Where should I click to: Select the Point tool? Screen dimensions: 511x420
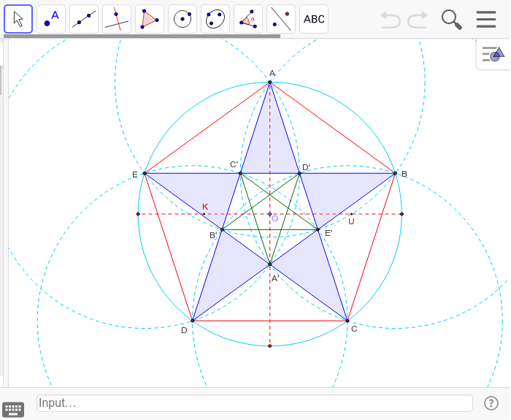point(51,19)
